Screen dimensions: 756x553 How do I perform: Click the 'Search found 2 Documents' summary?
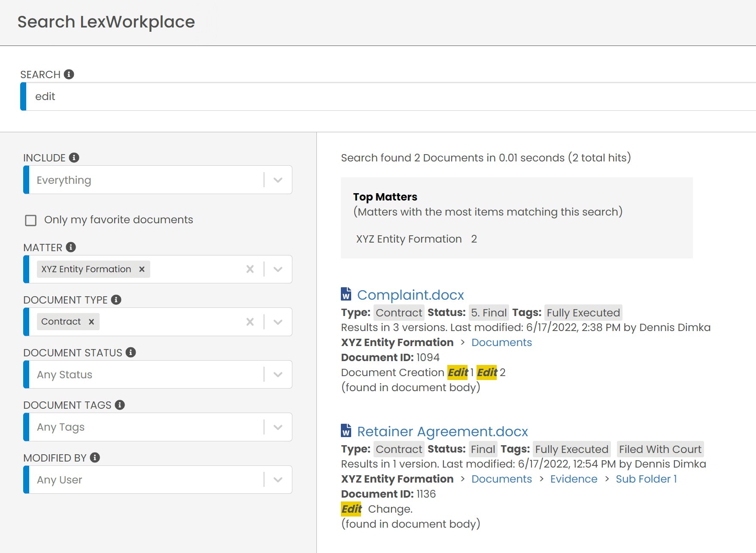(x=486, y=158)
